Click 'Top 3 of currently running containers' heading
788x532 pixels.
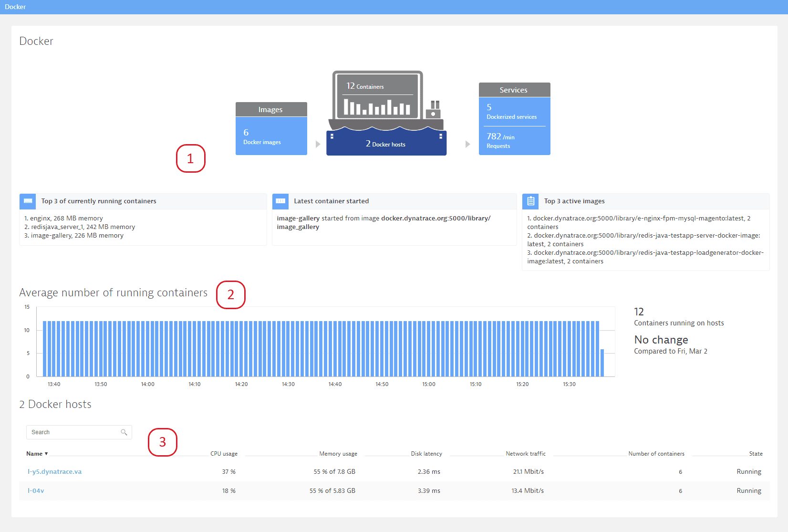pos(99,201)
